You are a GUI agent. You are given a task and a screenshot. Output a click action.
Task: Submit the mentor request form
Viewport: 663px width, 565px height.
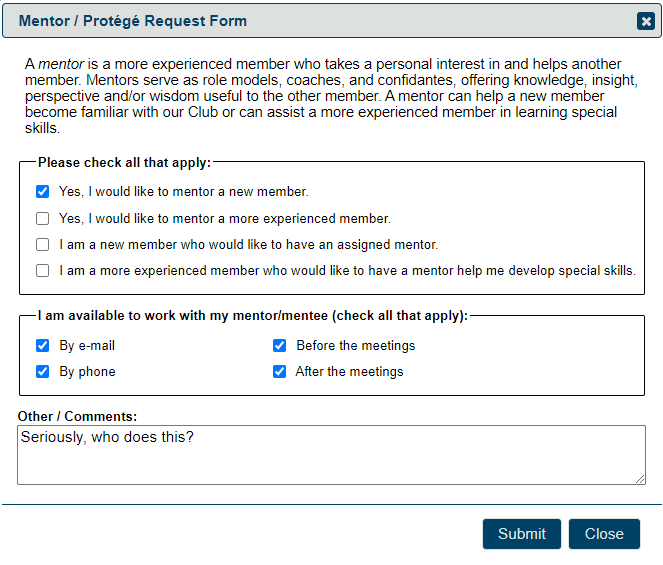pyautogui.click(x=522, y=534)
